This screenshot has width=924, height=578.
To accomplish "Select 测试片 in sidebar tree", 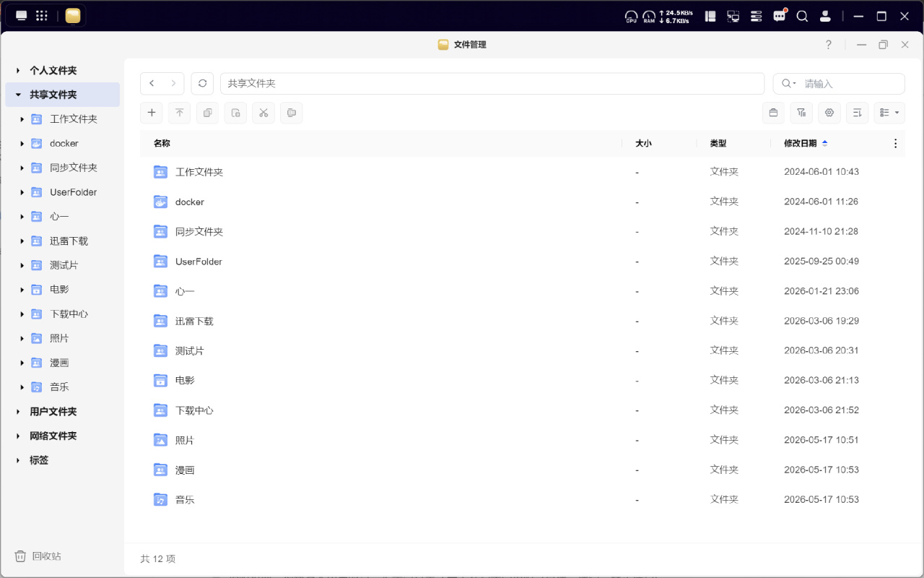I will [x=63, y=265].
